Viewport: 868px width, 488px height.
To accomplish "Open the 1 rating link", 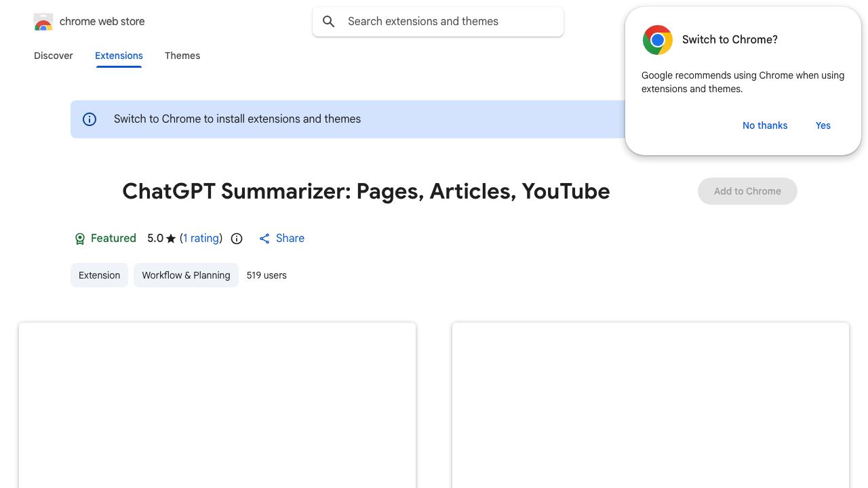I will (x=201, y=239).
